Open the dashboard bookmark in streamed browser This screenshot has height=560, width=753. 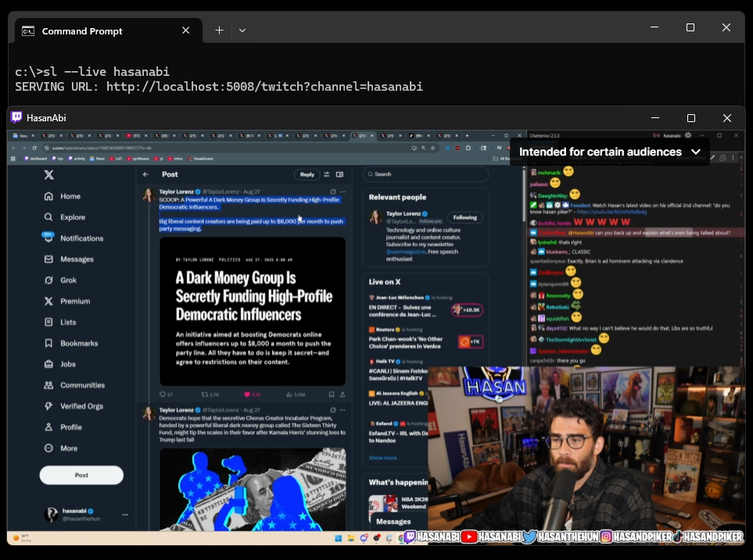[x=36, y=159]
